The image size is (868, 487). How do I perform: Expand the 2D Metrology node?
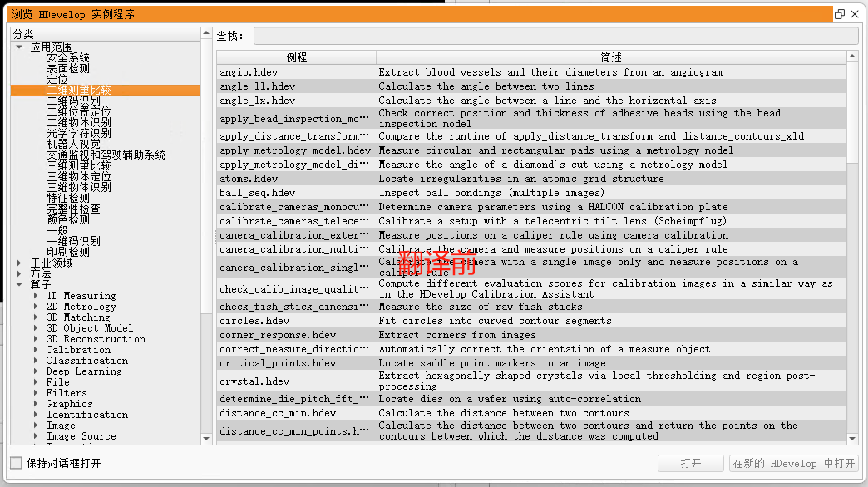coord(36,306)
